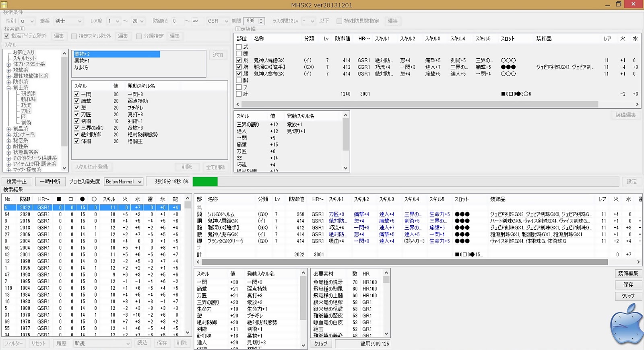
Task: Select 斬れ味 in the skill tree
Action: [x=28, y=99]
